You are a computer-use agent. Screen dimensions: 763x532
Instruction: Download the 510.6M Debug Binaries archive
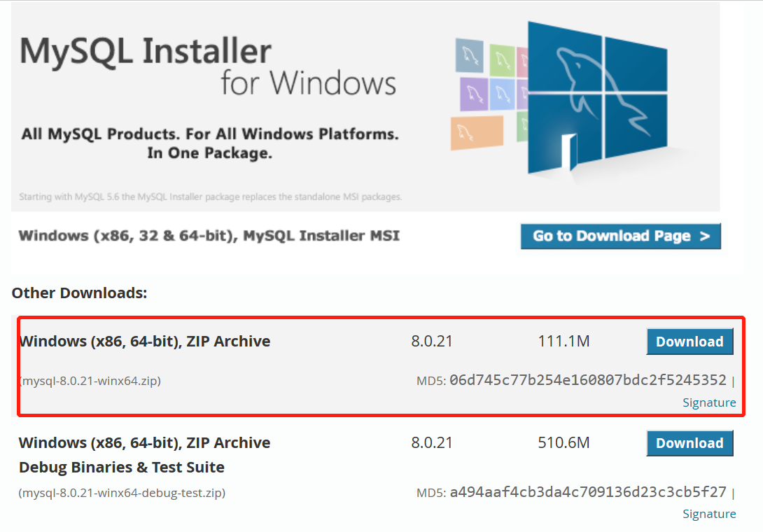(689, 443)
